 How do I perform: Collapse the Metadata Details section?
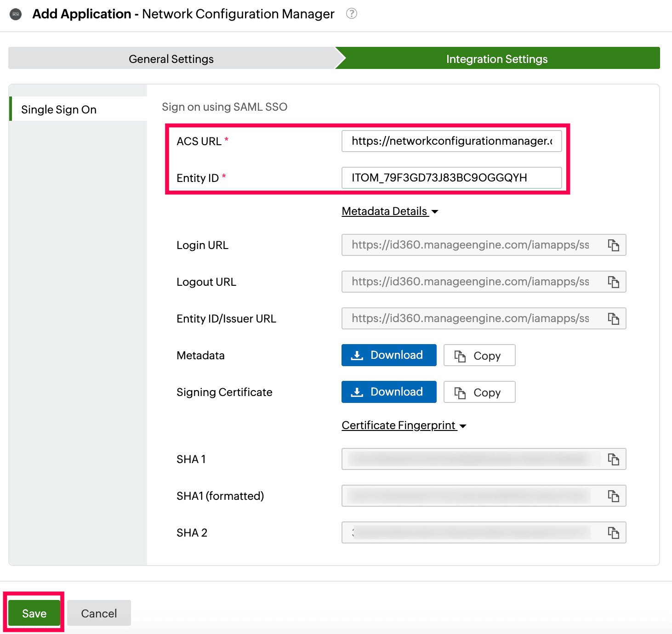390,211
